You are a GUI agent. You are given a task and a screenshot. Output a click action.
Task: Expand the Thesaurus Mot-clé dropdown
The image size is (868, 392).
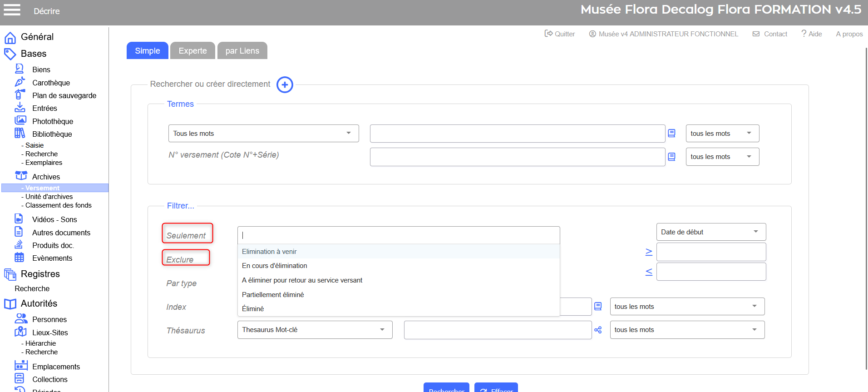click(314, 330)
